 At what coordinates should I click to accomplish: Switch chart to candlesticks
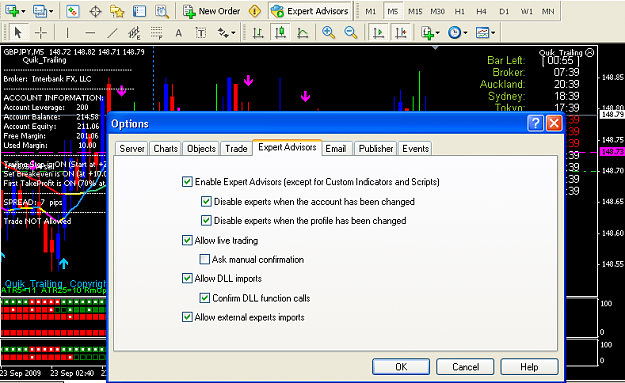[280, 32]
